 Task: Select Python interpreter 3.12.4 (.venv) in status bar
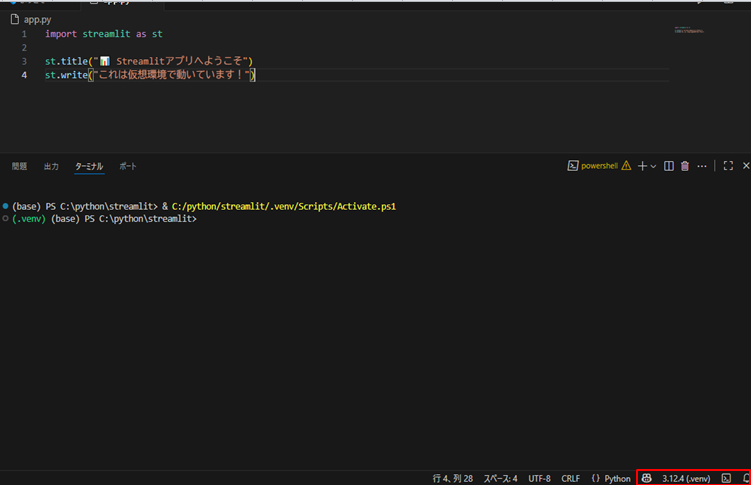[x=686, y=479]
